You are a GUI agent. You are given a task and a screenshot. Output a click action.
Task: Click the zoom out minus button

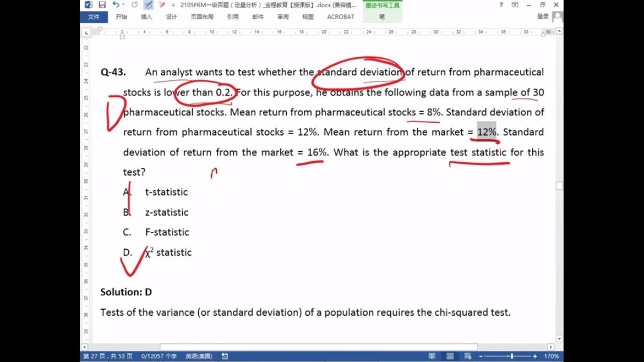481,356
